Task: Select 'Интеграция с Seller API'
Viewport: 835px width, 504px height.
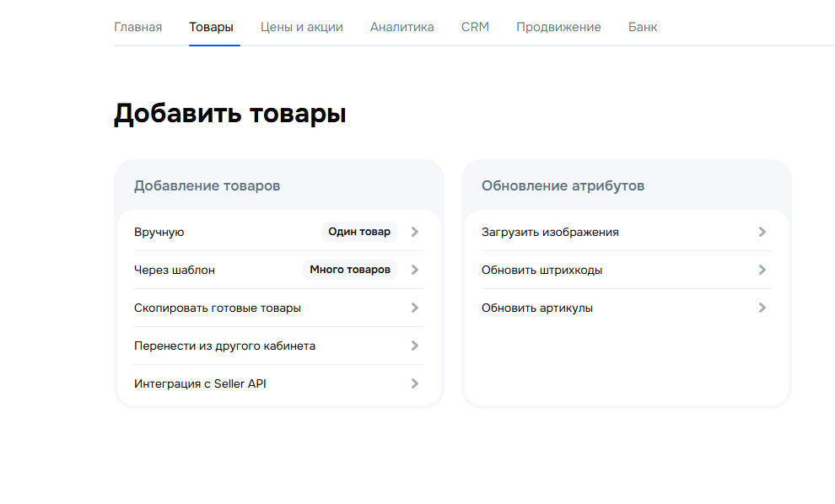Action: 200,383
